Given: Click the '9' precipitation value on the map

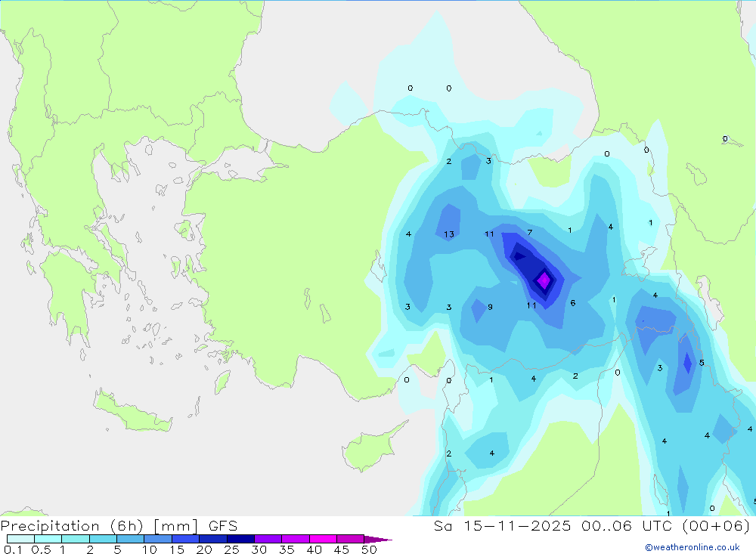Looking at the screenshot, I should tap(490, 307).
